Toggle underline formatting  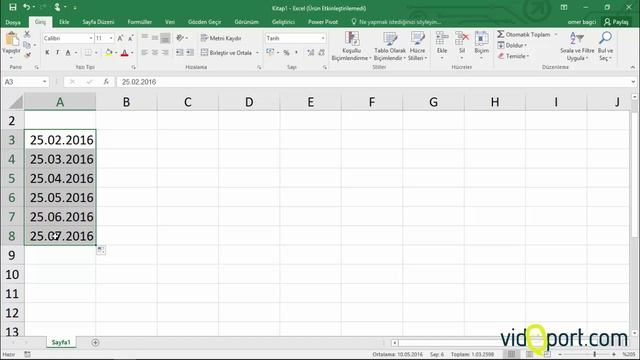[x=68, y=53]
